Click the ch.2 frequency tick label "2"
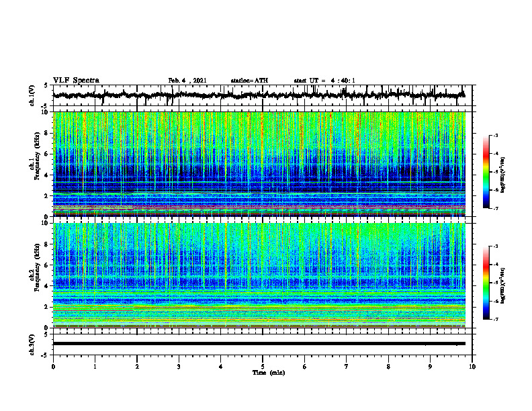This screenshot has height=411, width=532. click(47, 307)
